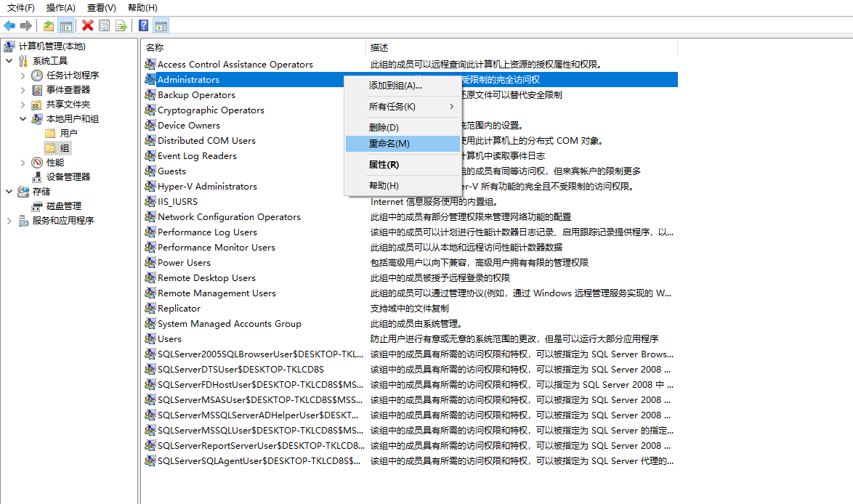Select the Device Owners group
The height and width of the screenshot is (504, 853).
coord(189,125)
